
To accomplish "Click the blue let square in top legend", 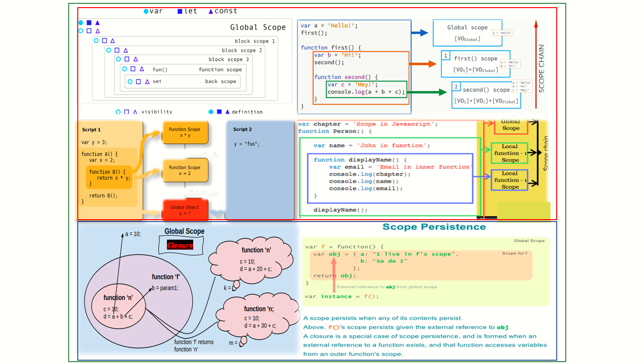I will [x=180, y=11].
